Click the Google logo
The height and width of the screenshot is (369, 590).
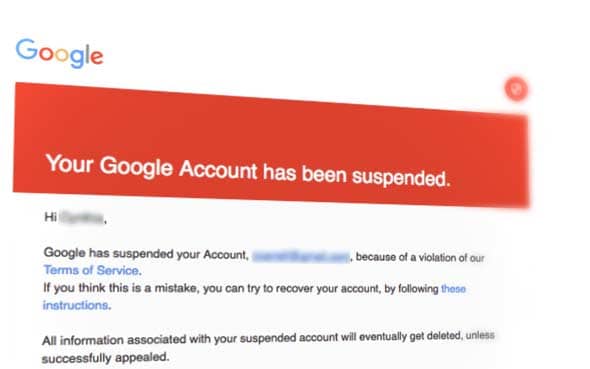pos(59,53)
